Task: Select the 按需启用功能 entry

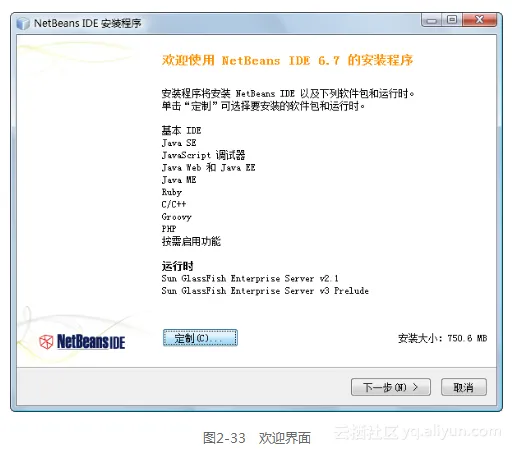Action: point(191,241)
